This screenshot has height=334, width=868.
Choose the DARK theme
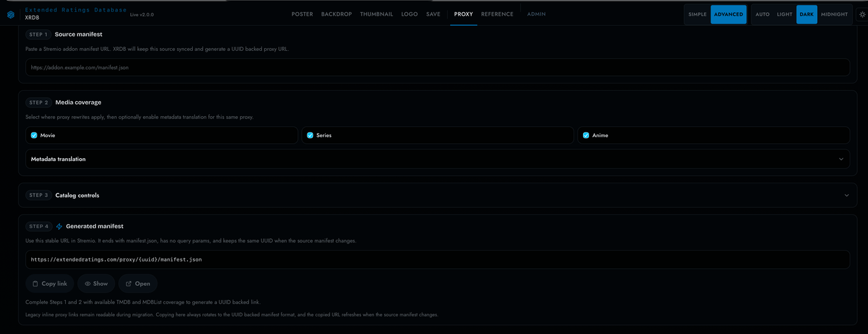coord(807,14)
